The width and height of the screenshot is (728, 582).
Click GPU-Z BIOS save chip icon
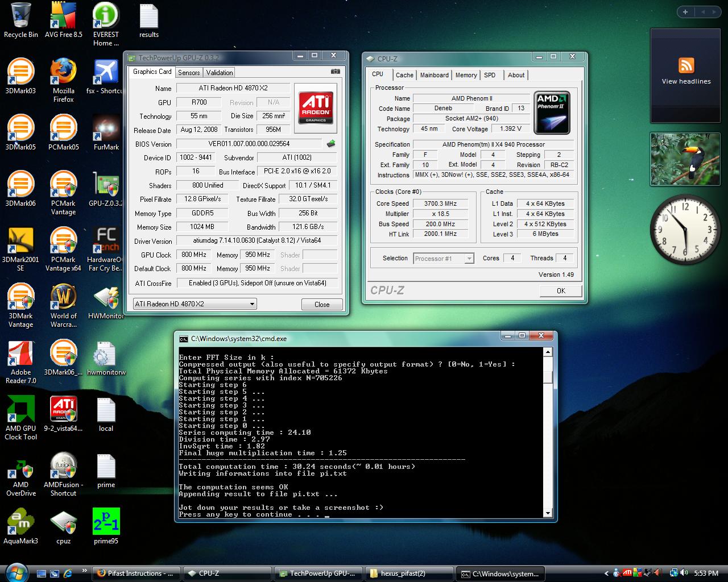point(331,144)
